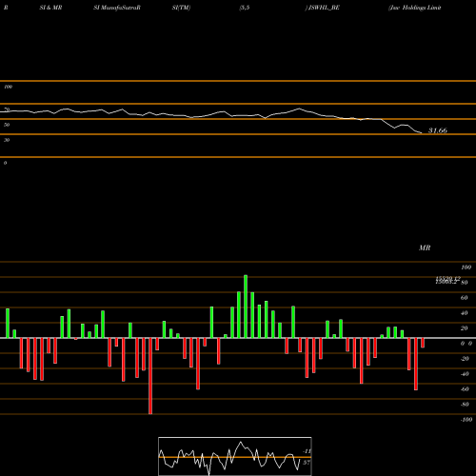Click the 'MR' panel title
The width and height of the screenshot is (476, 476).
tap(425, 248)
